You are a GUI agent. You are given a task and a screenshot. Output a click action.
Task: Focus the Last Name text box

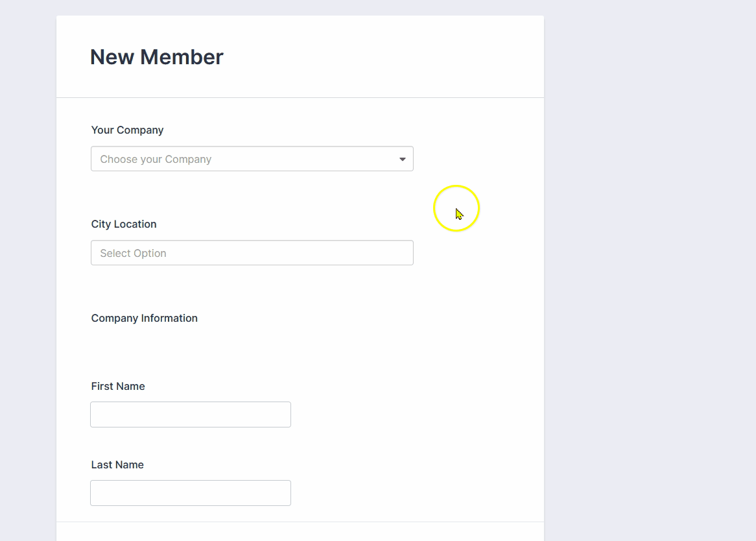pos(190,493)
